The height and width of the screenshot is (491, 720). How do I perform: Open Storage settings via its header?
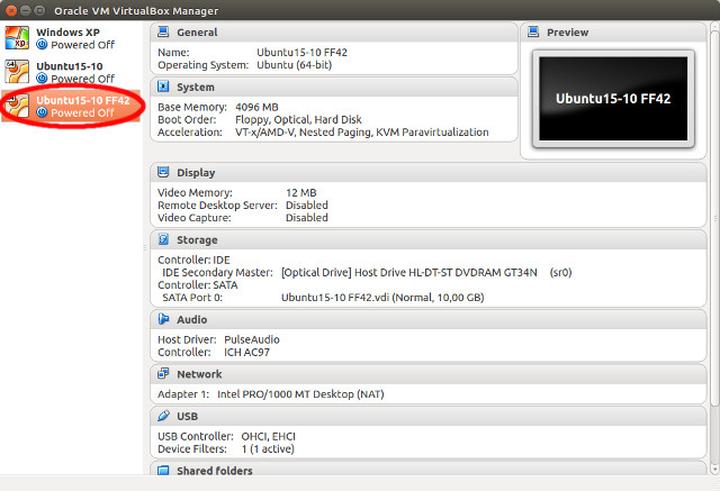tap(428, 240)
